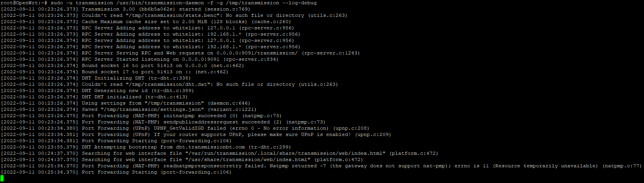Click the Started listening on 0.0.0.0:9091 line
Screen dimensions: 644x183
[x=139, y=59]
